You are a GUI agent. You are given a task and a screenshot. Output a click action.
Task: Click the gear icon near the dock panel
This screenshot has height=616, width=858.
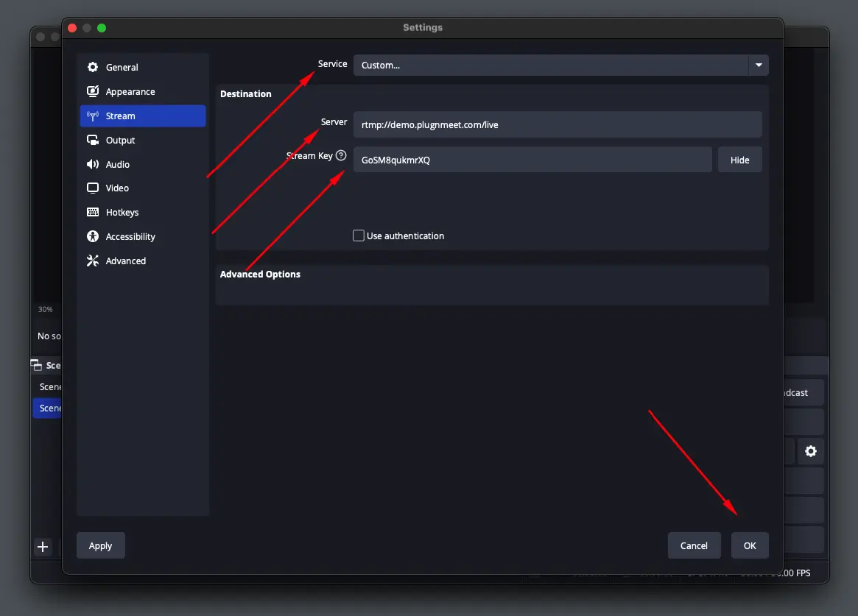point(810,451)
